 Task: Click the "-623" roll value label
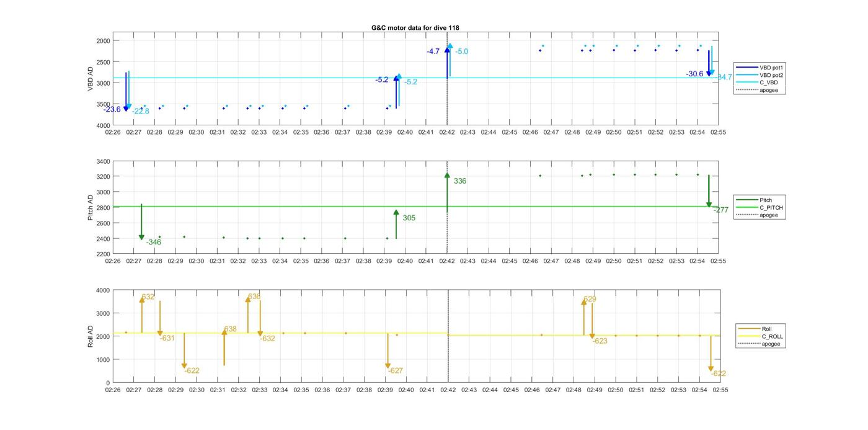(600, 341)
